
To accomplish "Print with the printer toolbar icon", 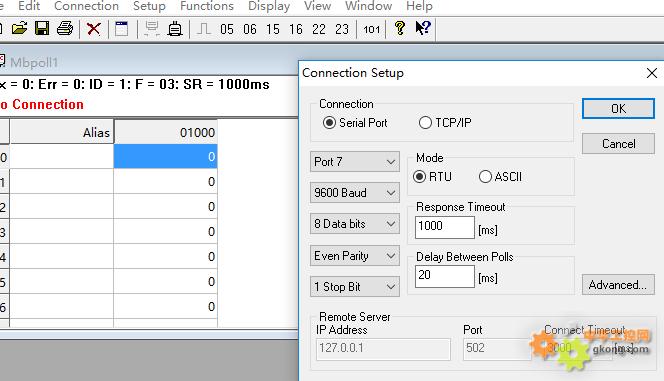I will (65, 29).
